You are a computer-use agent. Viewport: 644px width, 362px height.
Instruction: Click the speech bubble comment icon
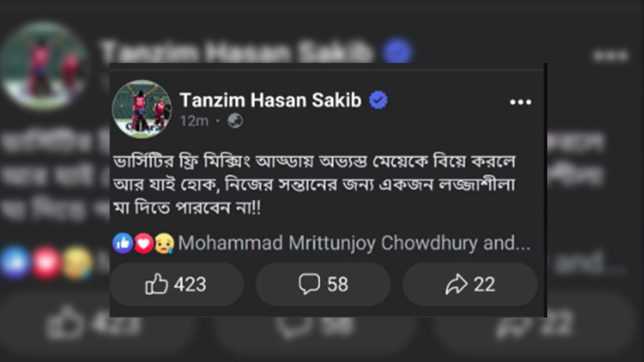(x=309, y=284)
